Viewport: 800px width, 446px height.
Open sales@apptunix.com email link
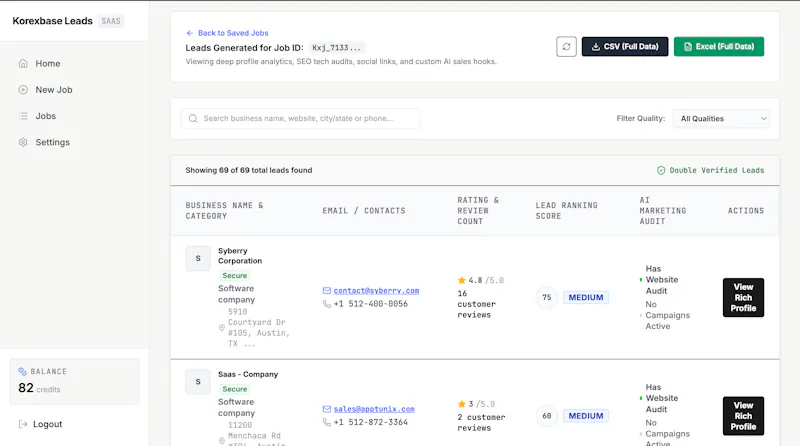[374, 409]
